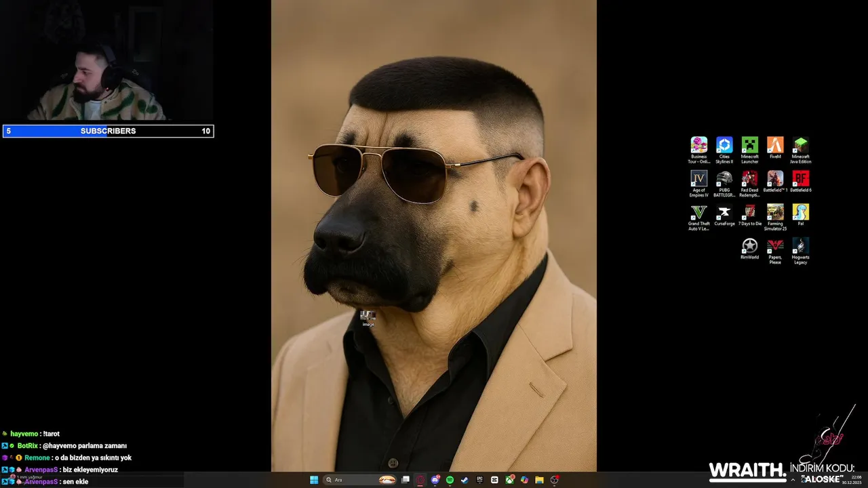The image size is (868, 488).
Task: Select the FiveM desktop icon
Action: tap(775, 148)
